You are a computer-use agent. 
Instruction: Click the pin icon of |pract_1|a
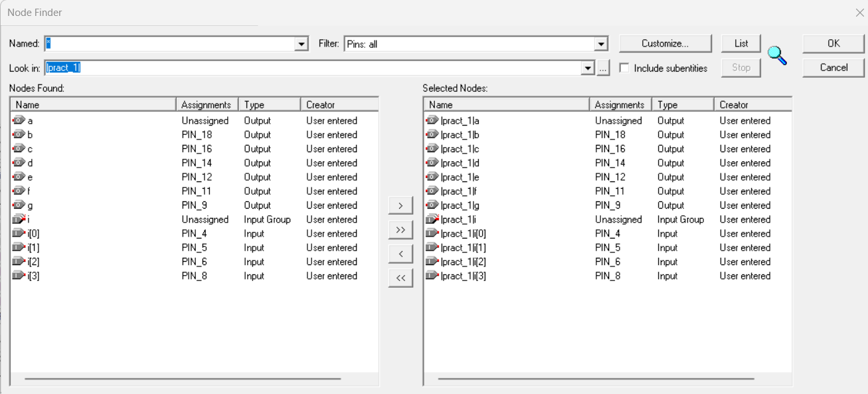click(x=432, y=121)
